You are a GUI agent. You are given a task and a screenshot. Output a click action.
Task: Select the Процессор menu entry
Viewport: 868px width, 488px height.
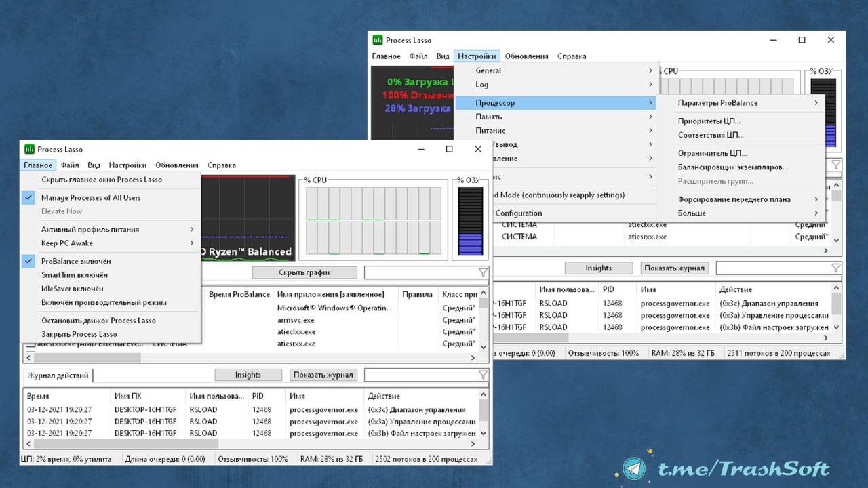coord(556,103)
